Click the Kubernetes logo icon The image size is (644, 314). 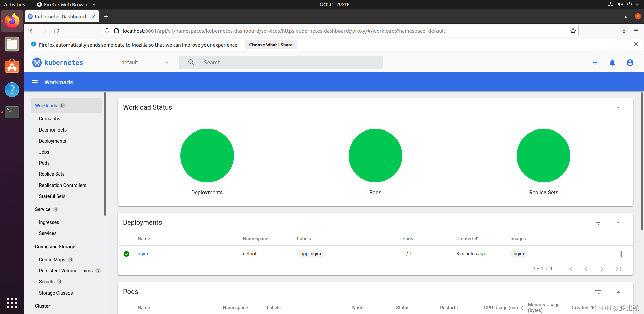pos(37,62)
